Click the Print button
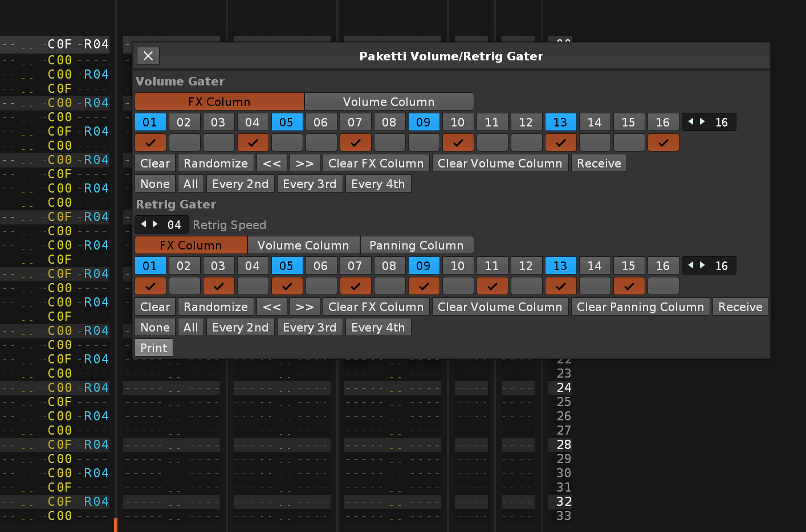806x532 pixels. (154, 348)
